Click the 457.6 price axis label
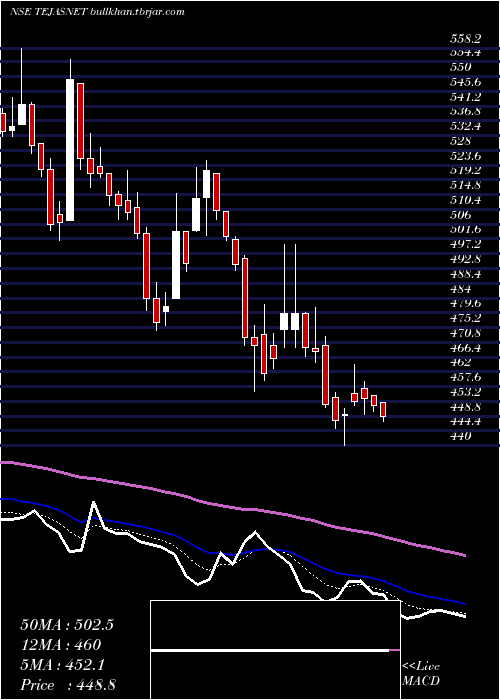The height and width of the screenshot is (700, 500). click(x=465, y=377)
